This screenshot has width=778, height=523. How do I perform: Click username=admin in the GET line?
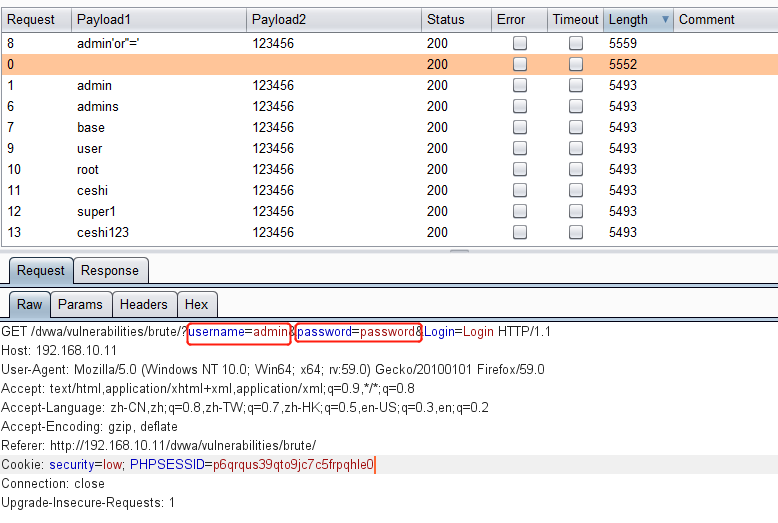coord(238,331)
